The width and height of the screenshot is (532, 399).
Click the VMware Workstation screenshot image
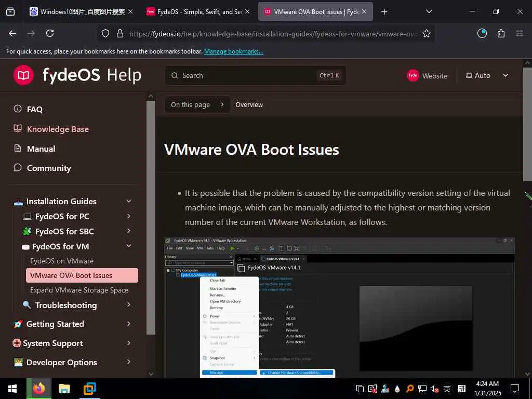339,308
